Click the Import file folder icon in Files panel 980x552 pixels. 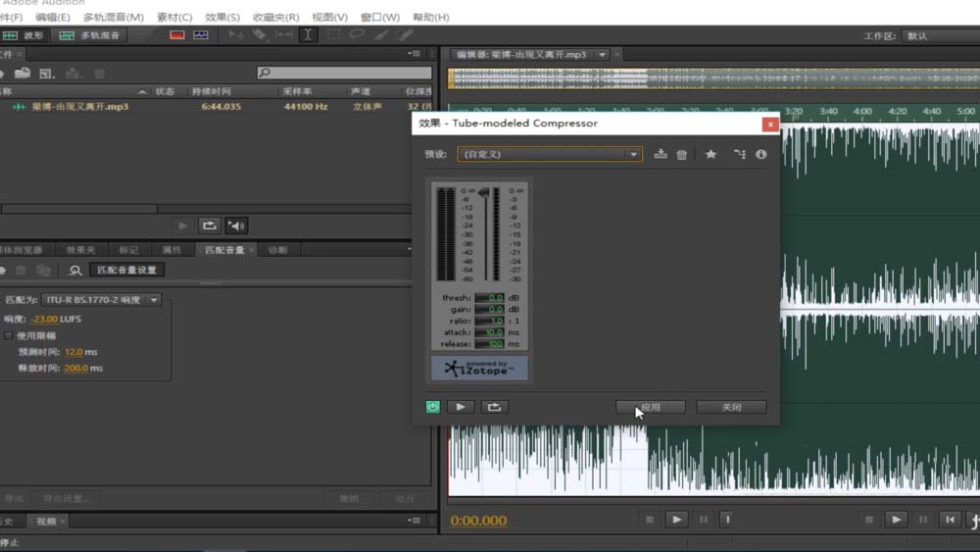(x=23, y=74)
